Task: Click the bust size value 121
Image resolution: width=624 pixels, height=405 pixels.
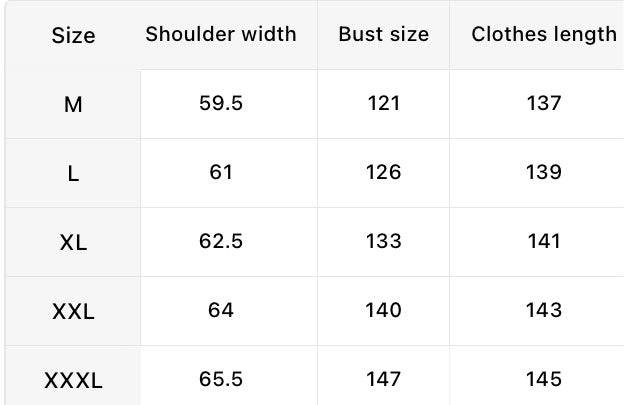Action: point(384,103)
